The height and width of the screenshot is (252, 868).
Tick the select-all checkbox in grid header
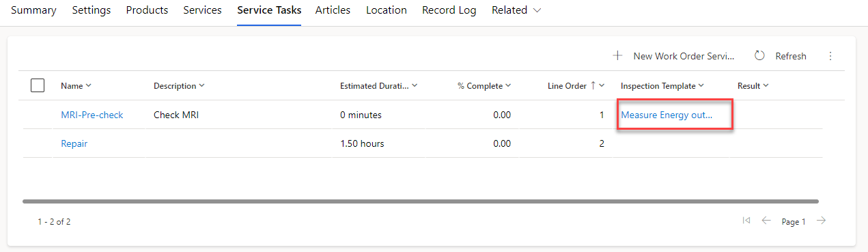38,85
